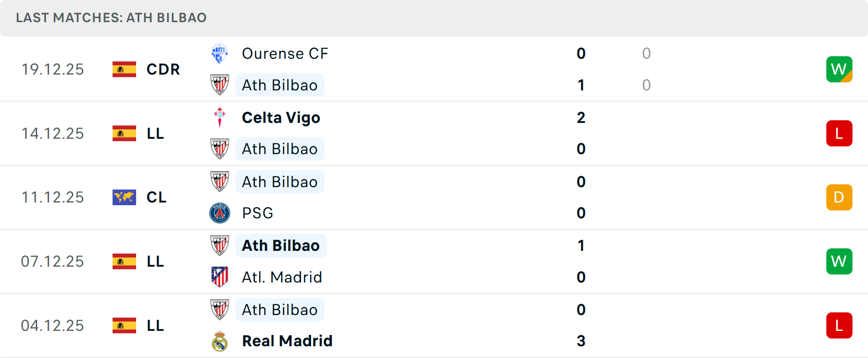Click the orange D badge for the PSG match

pyautogui.click(x=839, y=197)
